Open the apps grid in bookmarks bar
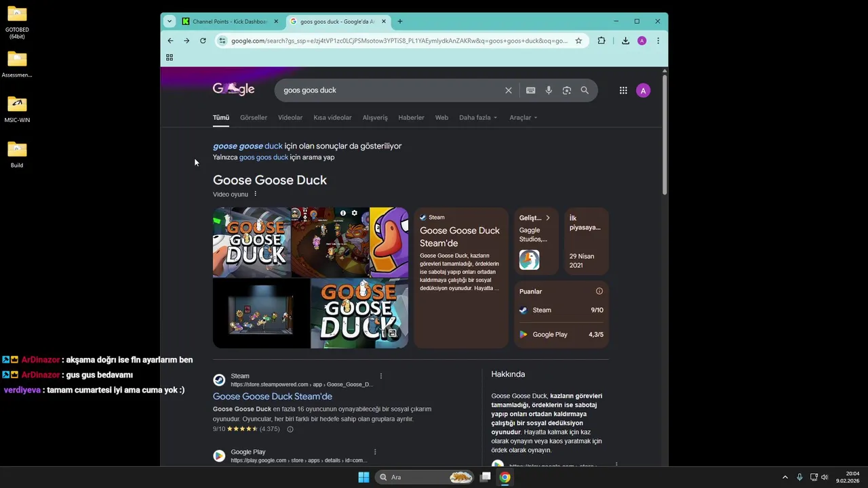 tap(170, 58)
